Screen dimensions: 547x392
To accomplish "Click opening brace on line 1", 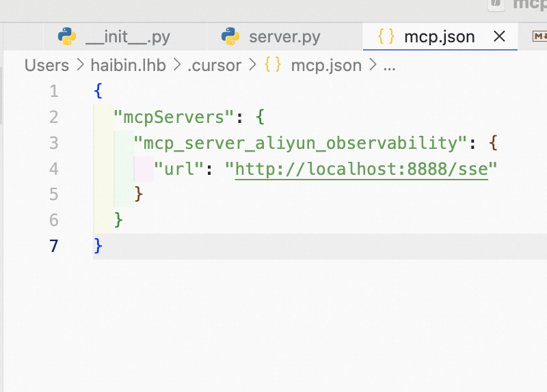I will pyautogui.click(x=98, y=91).
